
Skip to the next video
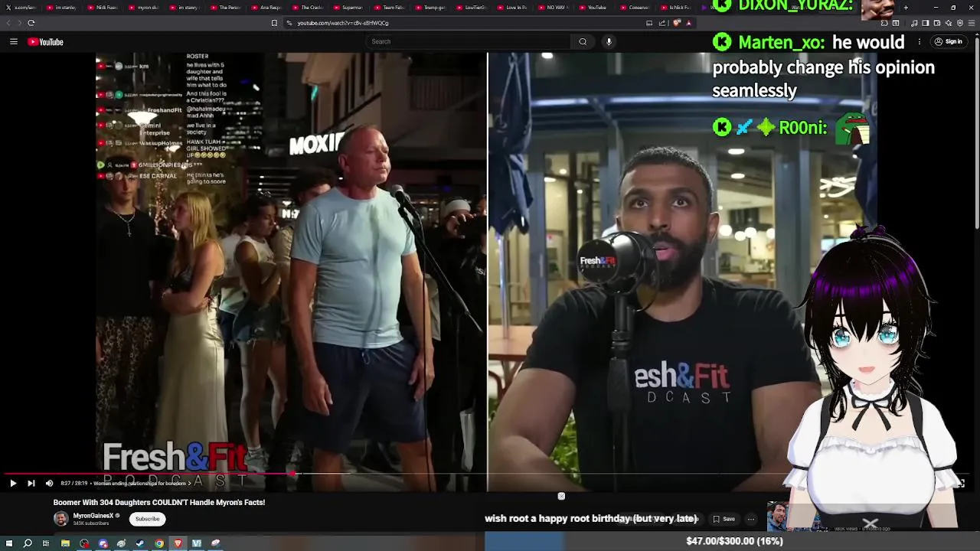[31, 483]
